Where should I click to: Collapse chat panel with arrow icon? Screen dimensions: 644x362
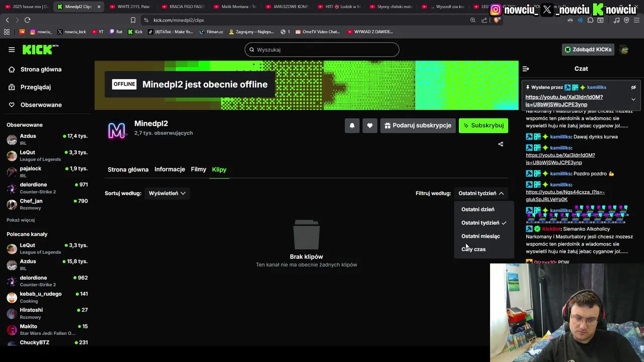point(526,69)
